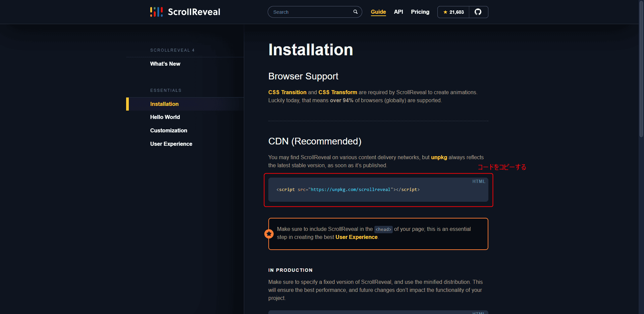Click the IN PRODUCTION subheading
Image resolution: width=644 pixels, height=314 pixels.
click(290, 270)
